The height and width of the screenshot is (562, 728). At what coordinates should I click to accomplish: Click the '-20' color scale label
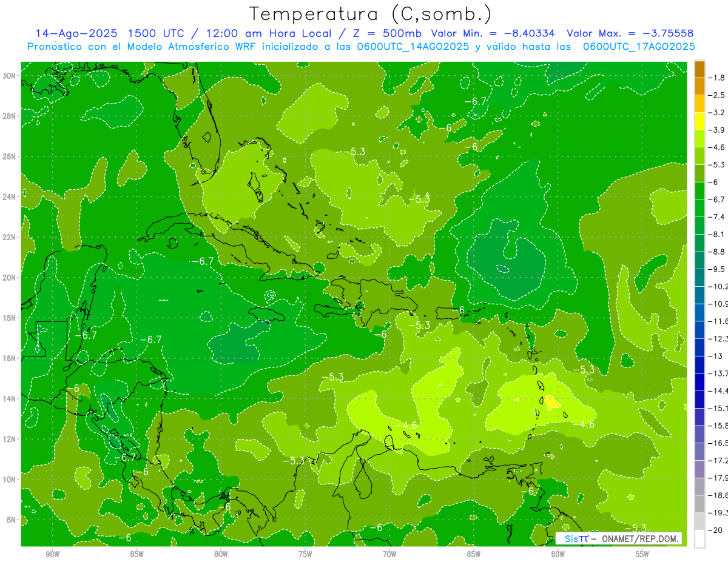(x=715, y=530)
